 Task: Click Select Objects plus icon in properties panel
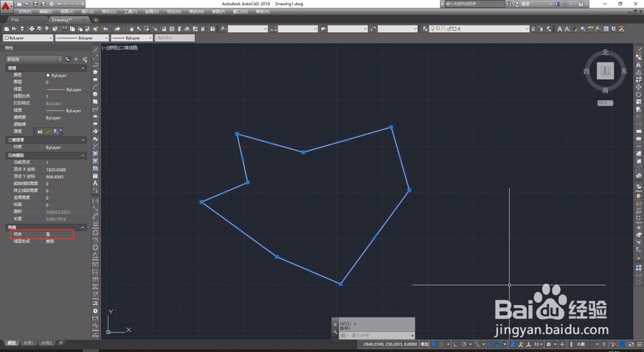(x=76, y=59)
